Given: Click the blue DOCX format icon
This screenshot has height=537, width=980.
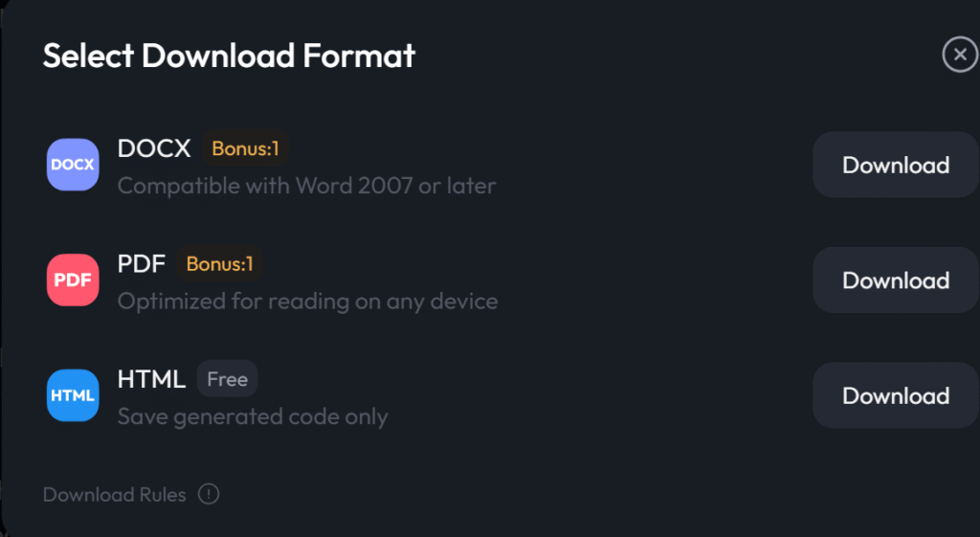Looking at the screenshot, I should click(73, 165).
